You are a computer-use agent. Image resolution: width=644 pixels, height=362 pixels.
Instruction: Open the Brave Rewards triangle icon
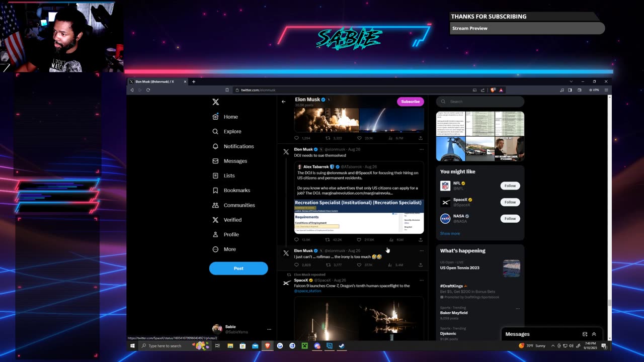(501, 90)
